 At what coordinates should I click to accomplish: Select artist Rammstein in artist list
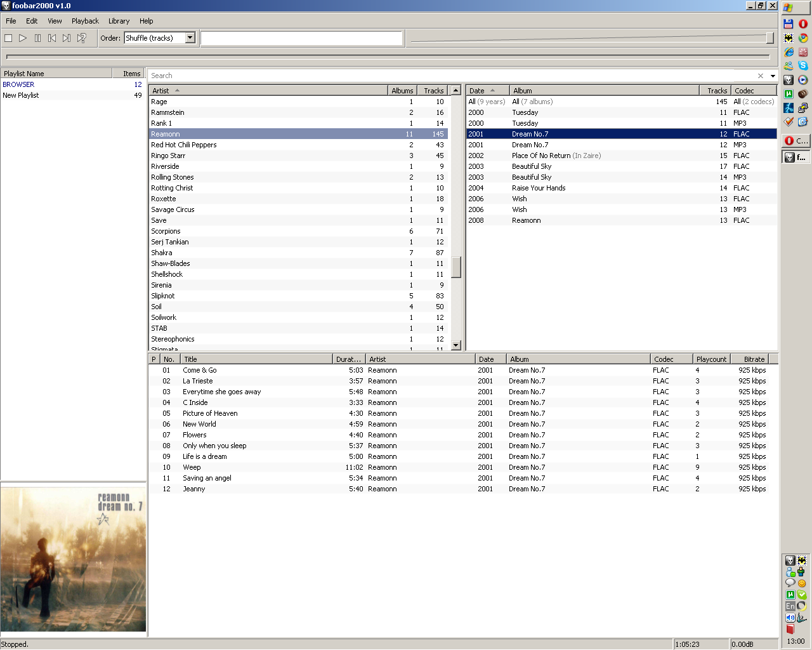(298, 112)
